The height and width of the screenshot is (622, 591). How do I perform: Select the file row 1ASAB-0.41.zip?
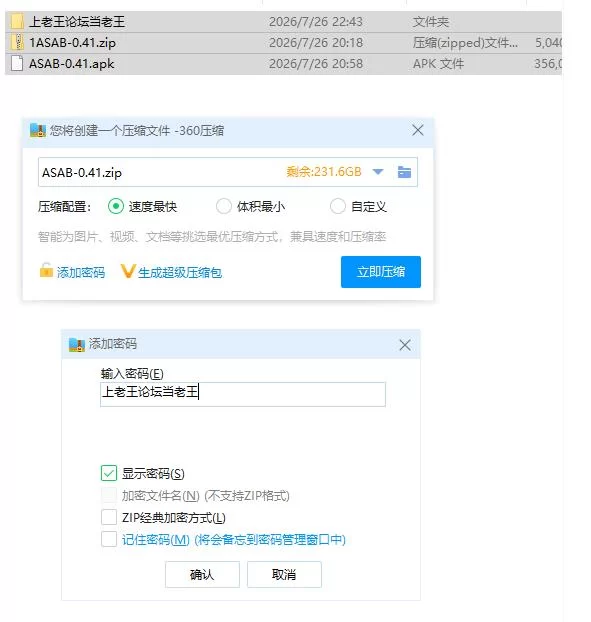pos(283,42)
